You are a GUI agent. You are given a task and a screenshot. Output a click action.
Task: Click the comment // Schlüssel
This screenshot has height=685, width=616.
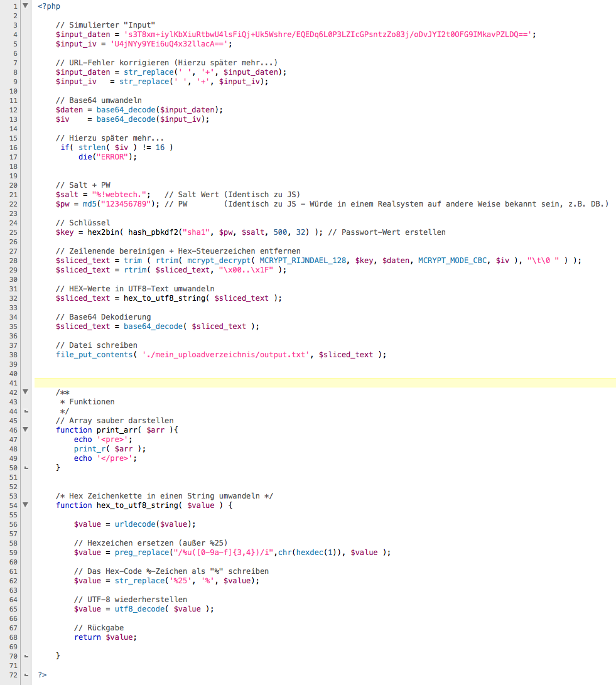click(x=83, y=224)
